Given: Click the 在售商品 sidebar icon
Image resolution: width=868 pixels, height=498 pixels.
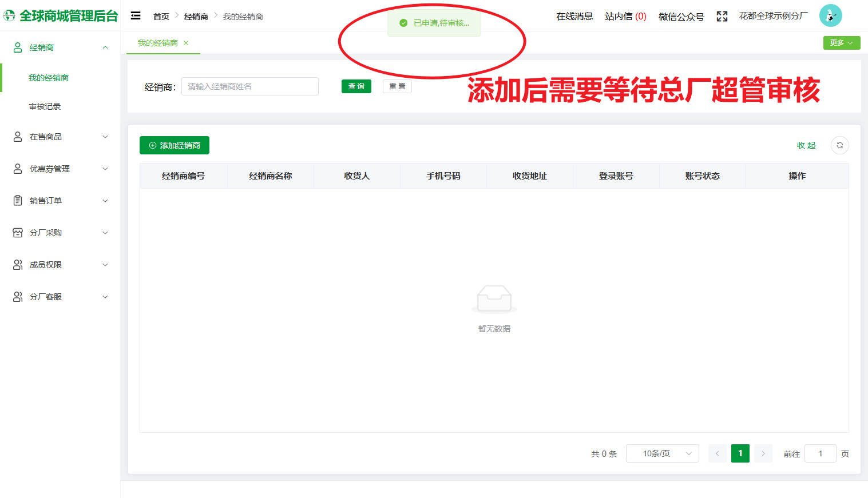Looking at the screenshot, I should [17, 136].
